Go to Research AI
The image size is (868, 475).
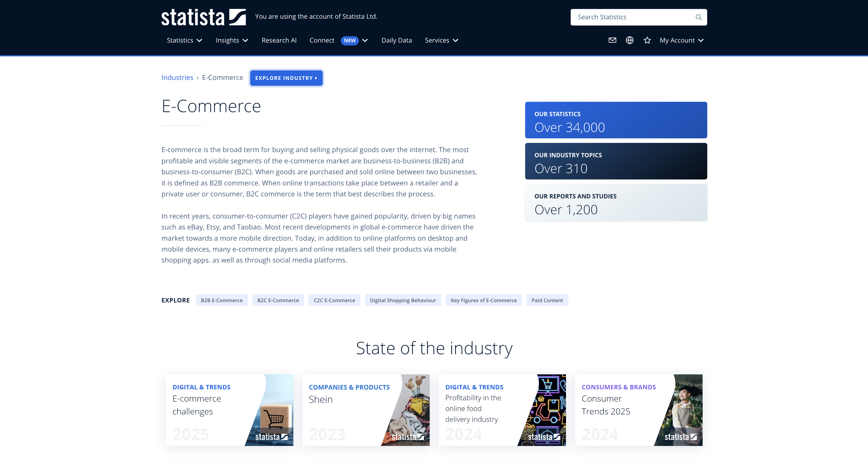(x=279, y=41)
